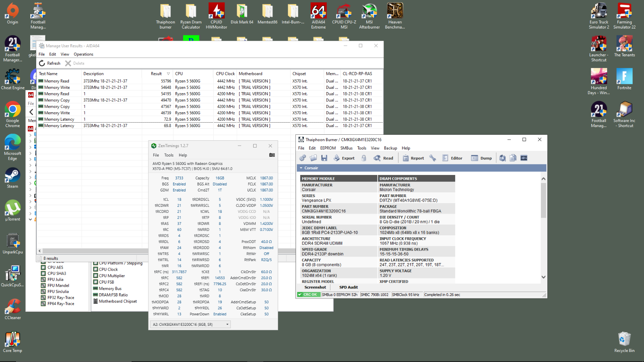Open Heaven Benchmark desktop icon

point(395,16)
